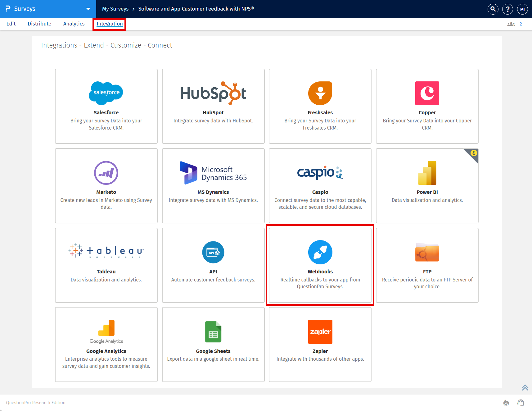Click the Caspio logo
Image resolution: width=532 pixels, height=411 pixels.
point(320,173)
